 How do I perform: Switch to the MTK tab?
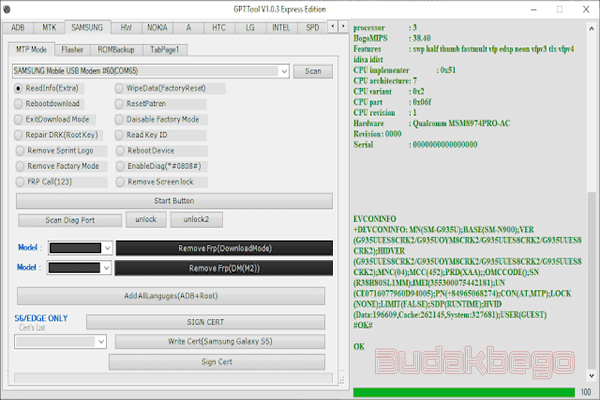[x=49, y=28]
